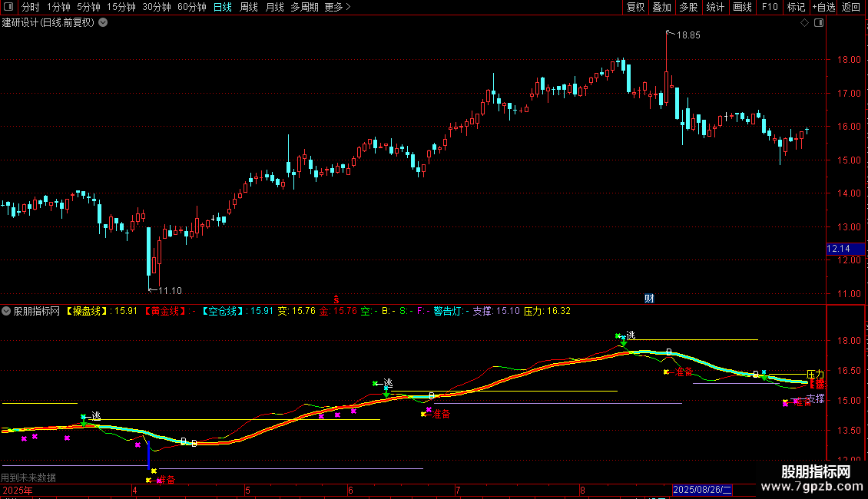Open the 多周期 multi-period view
The image size is (868, 499).
[304, 7]
